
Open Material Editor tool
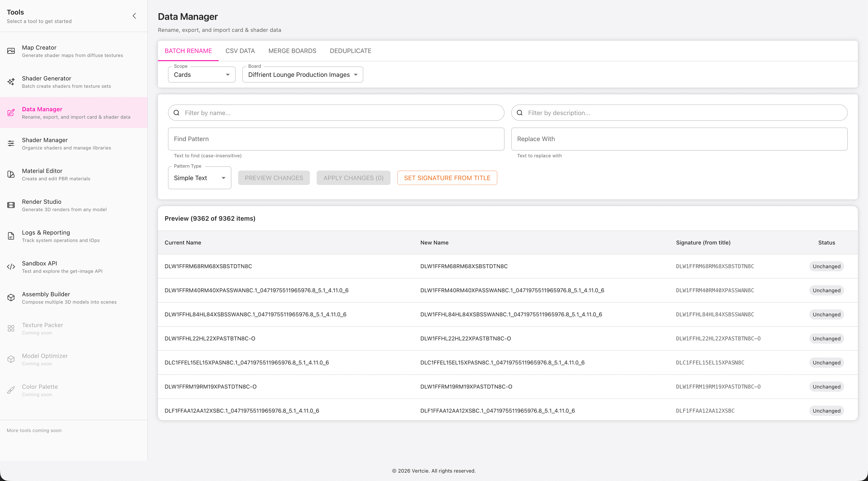point(73,174)
